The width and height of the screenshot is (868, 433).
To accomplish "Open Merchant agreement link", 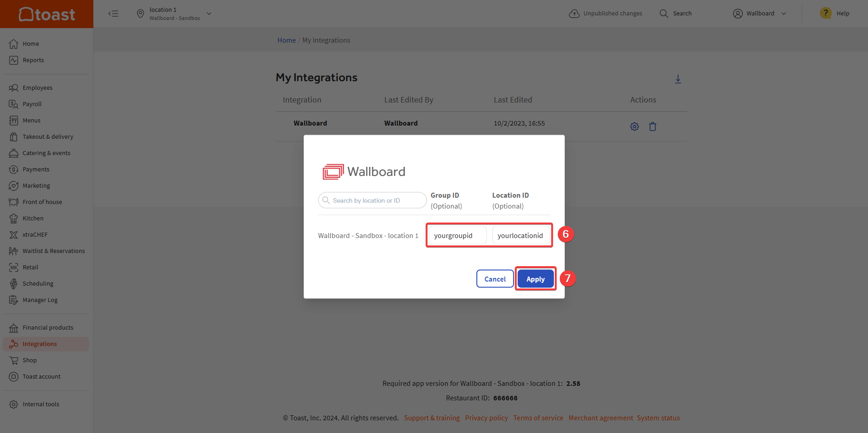I will tap(601, 418).
